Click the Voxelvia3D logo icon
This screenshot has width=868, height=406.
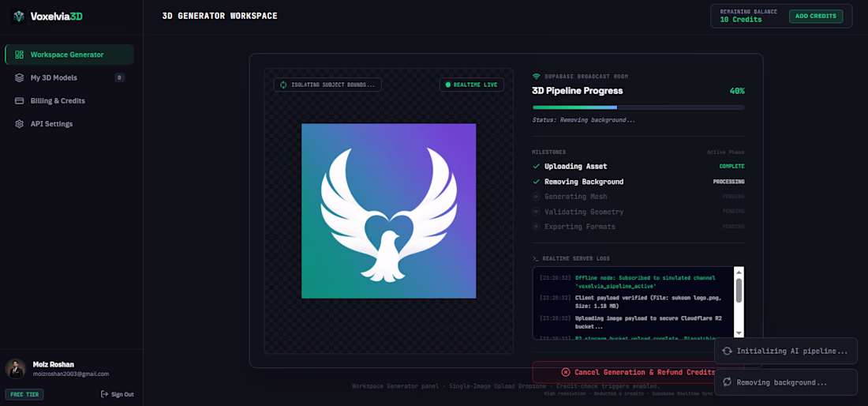point(19,17)
